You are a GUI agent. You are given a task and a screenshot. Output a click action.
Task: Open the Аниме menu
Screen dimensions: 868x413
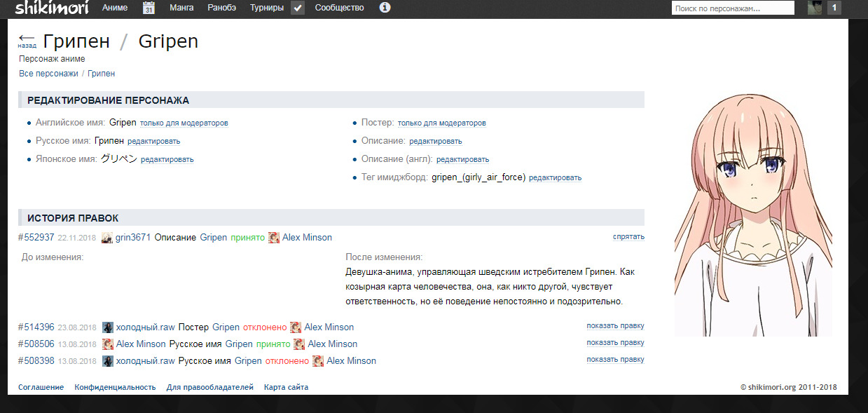115,8
